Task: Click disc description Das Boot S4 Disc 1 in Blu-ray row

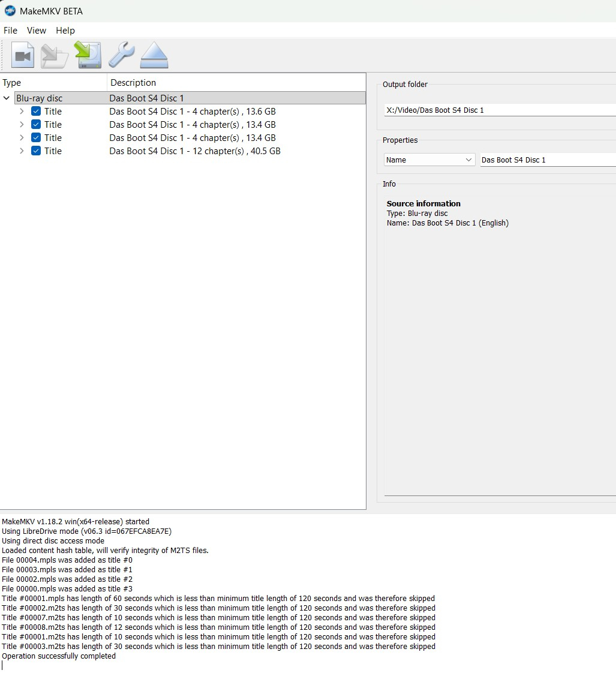Action: (146, 98)
